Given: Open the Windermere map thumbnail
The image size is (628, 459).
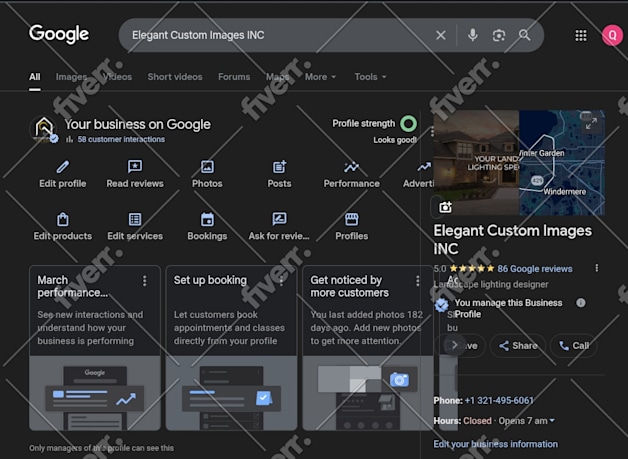Looking at the screenshot, I should coord(562,163).
